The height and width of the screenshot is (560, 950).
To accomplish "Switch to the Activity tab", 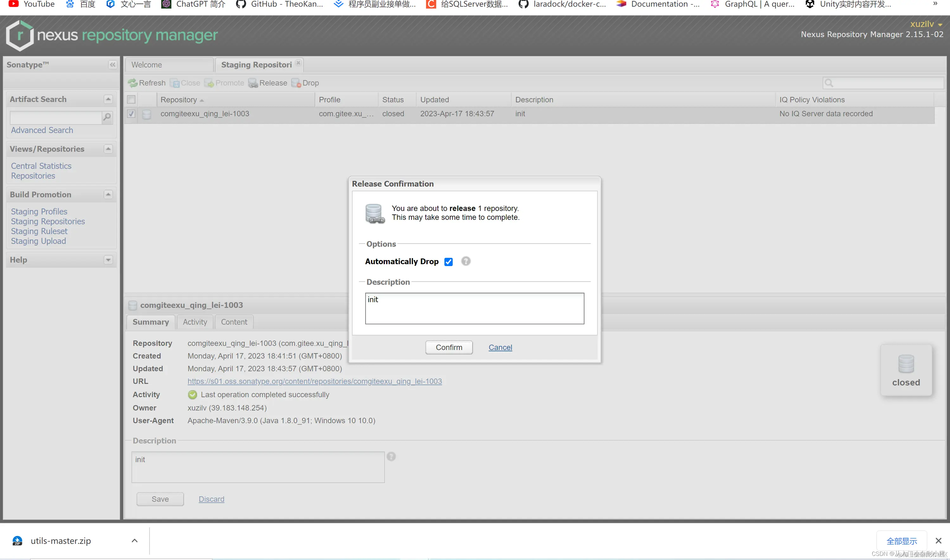I will coord(195,322).
